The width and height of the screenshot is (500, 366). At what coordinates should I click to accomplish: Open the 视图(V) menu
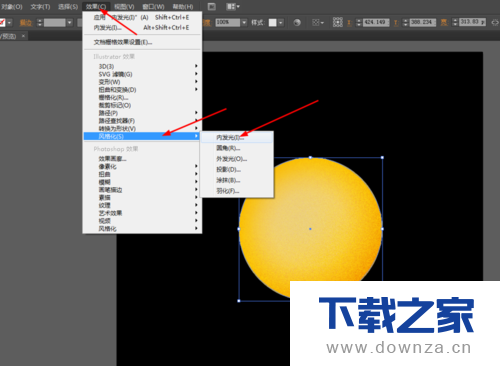[124, 7]
